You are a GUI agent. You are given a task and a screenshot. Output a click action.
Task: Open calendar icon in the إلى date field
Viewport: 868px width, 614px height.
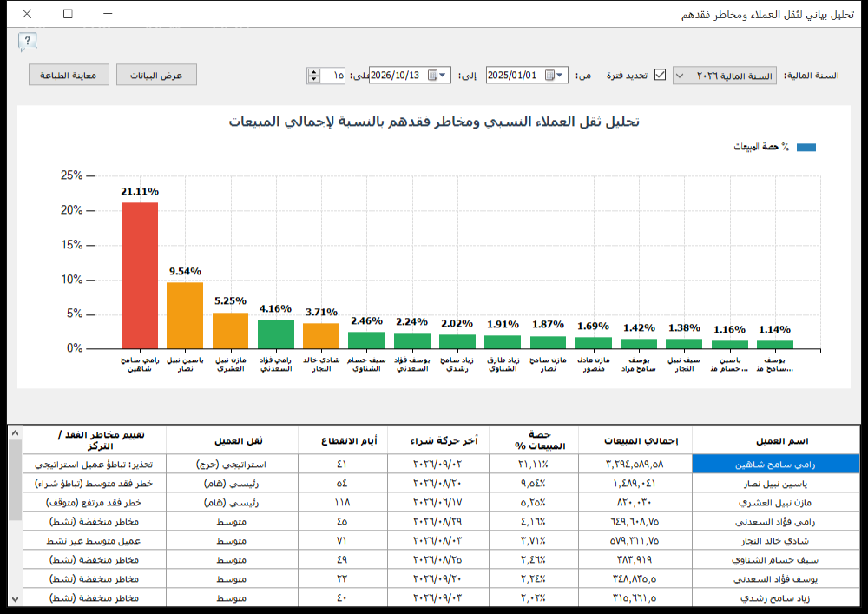[x=433, y=76]
